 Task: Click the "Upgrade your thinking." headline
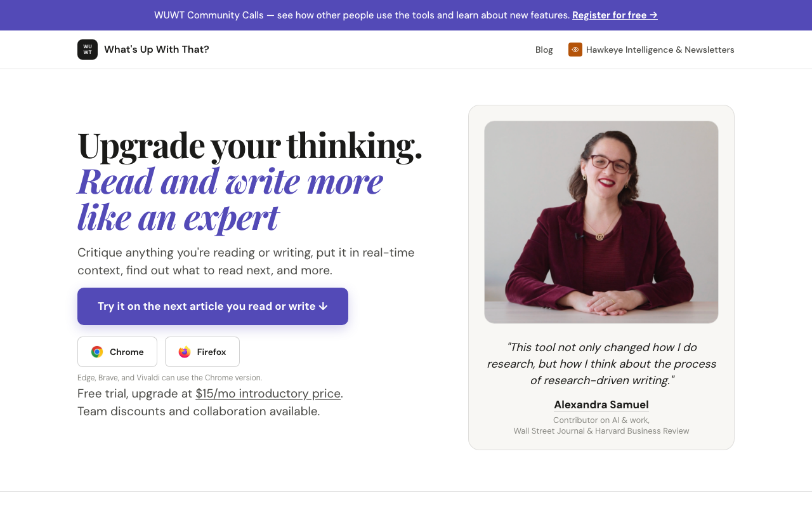pos(250,145)
